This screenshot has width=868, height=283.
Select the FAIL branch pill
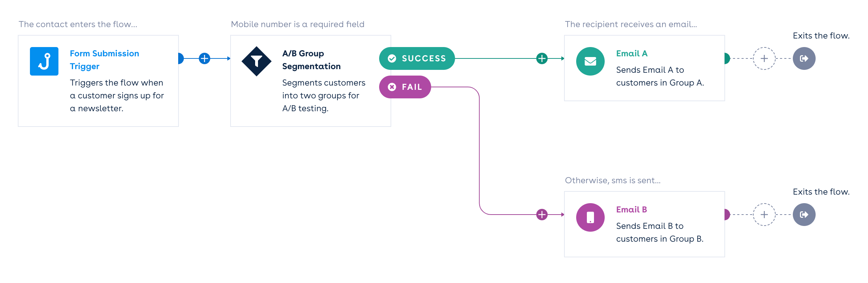[405, 87]
